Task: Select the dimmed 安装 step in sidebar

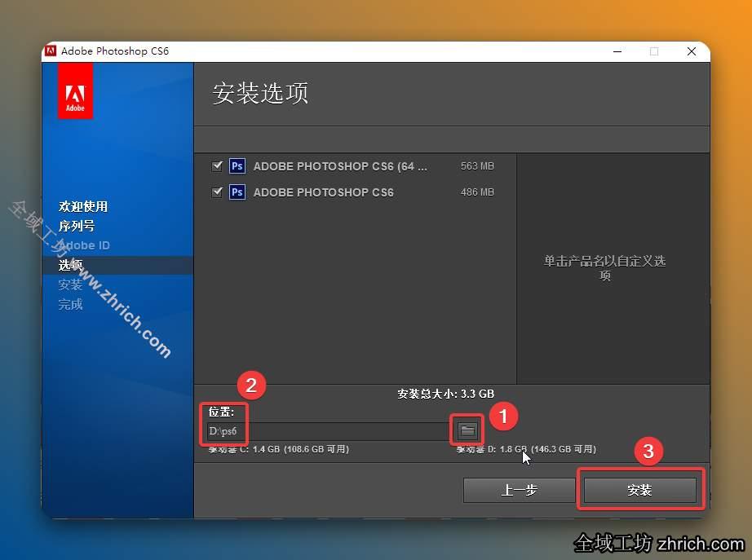Action: (70, 284)
